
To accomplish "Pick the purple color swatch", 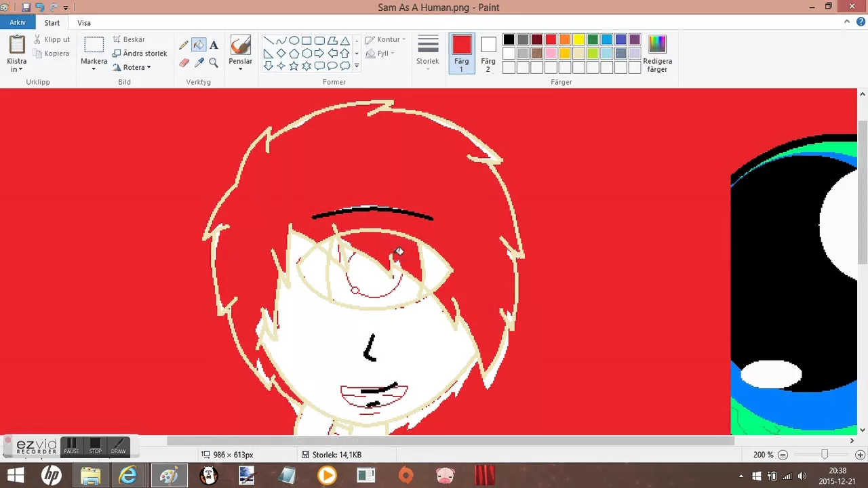I will click(x=635, y=39).
